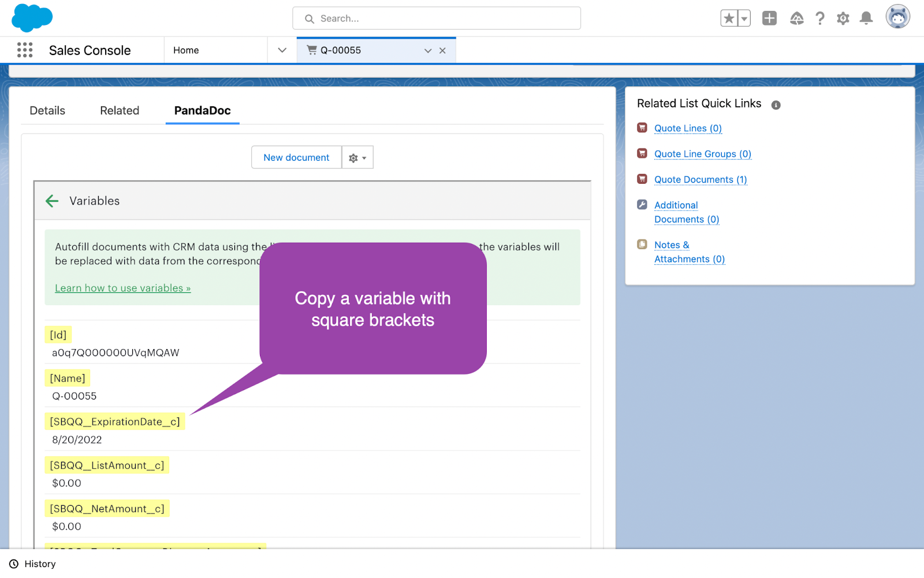Click the Quote Line Groups cart icon

click(x=642, y=153)
